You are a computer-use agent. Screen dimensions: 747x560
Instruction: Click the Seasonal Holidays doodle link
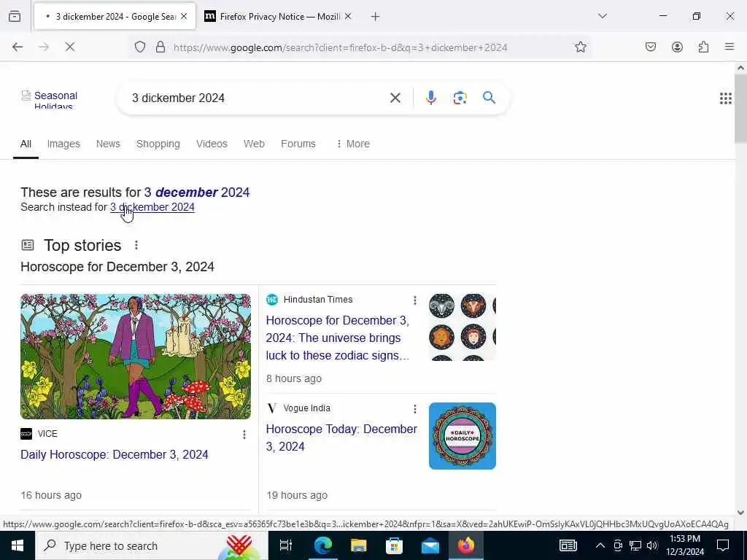50,100
